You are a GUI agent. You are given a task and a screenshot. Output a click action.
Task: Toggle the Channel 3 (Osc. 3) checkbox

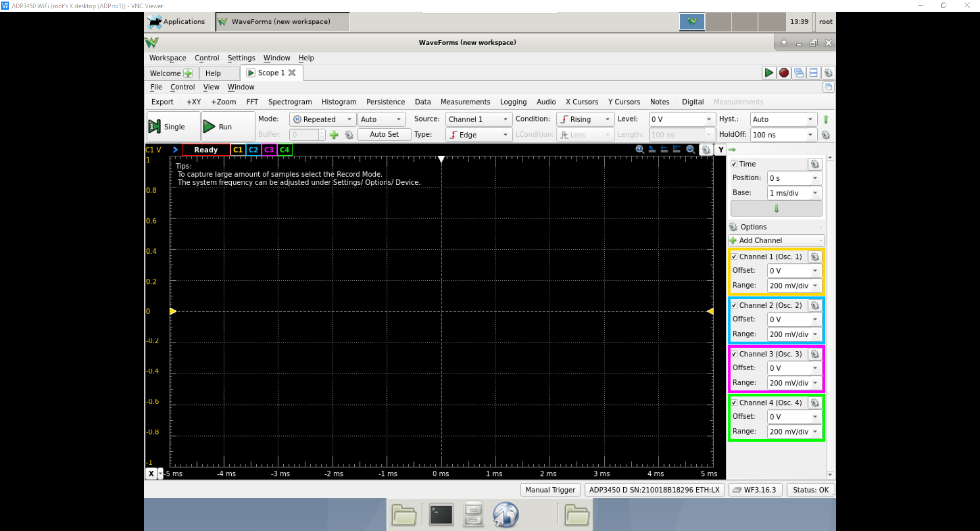coord(734,354)
